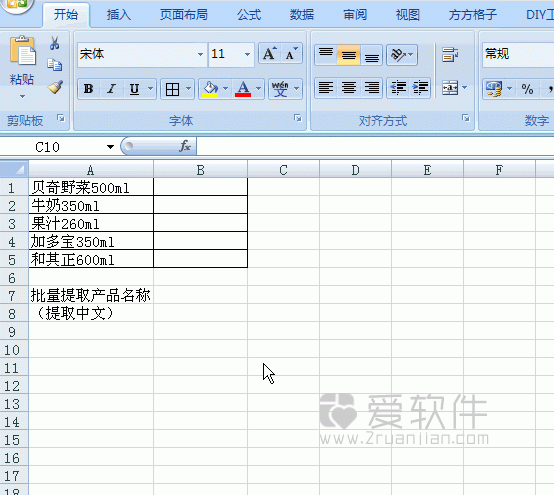Expand phonetic guide dropdown arrow
Image resolution: width=554 pixels, height=495 pixels.
click(296, 88)
